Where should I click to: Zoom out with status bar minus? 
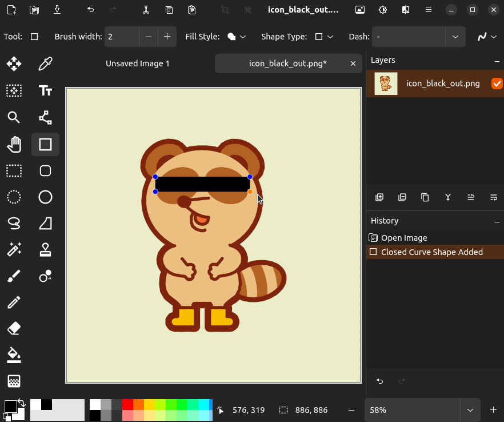351,410
